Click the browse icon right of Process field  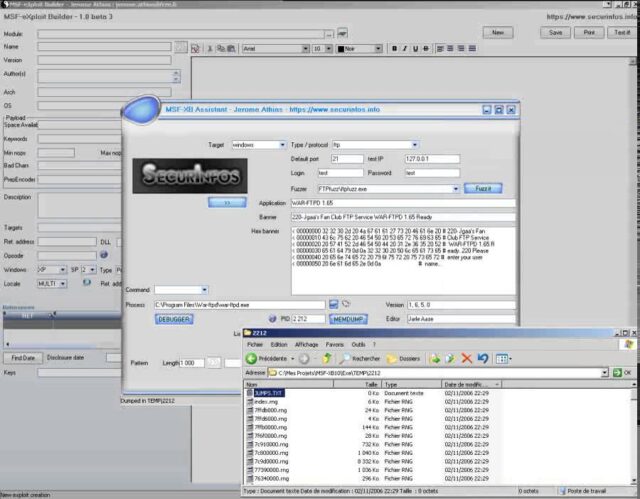click(333, 304)
